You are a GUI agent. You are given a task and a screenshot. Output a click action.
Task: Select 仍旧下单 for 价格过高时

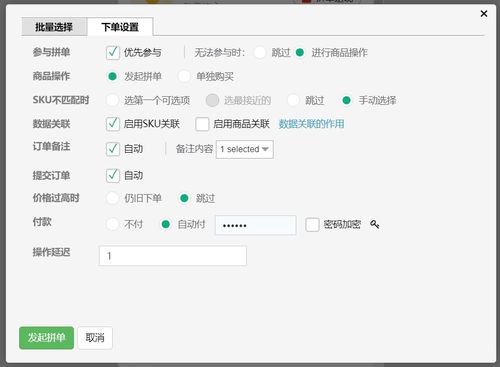click(x=112, y=198)
